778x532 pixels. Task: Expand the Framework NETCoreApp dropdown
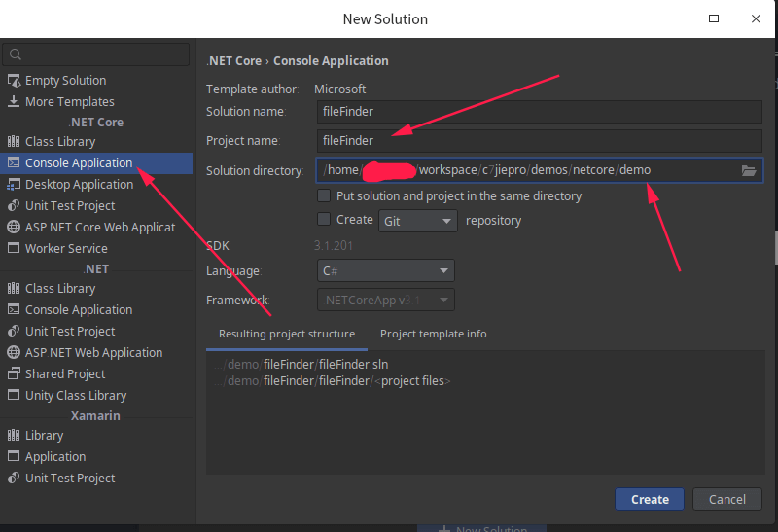pos(386,301)
